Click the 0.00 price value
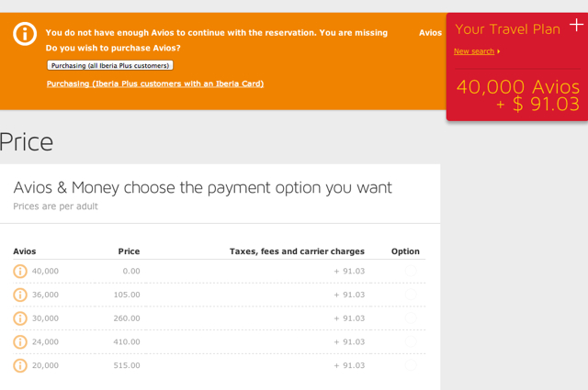The width and height of the screenshot is (588, 390). [x=131, y=271]
